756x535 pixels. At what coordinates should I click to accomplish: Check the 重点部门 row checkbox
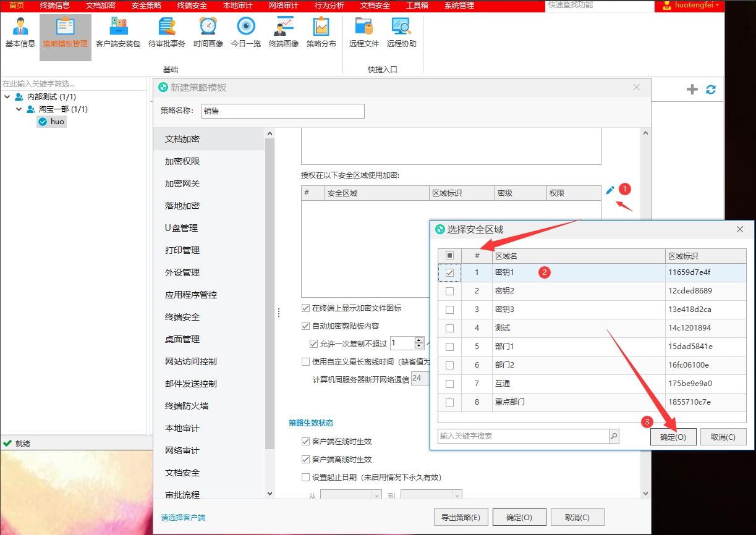click(450, 402)
